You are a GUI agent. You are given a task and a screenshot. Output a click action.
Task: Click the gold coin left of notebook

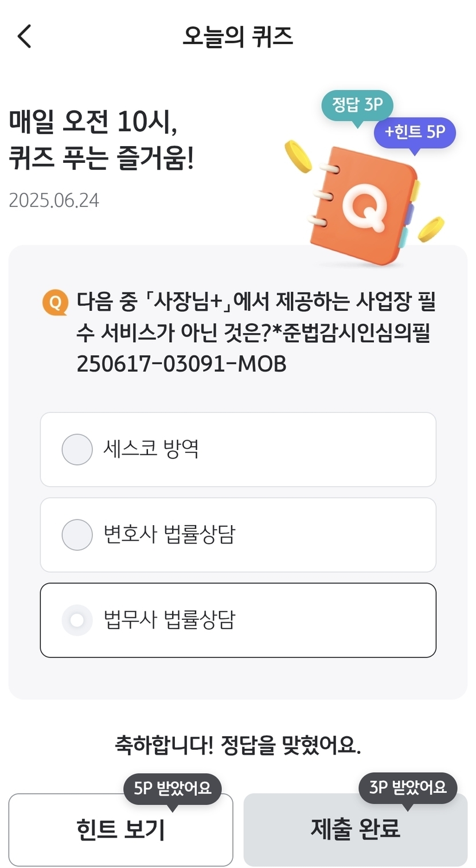pyautogui.click(x=298, y=155)
